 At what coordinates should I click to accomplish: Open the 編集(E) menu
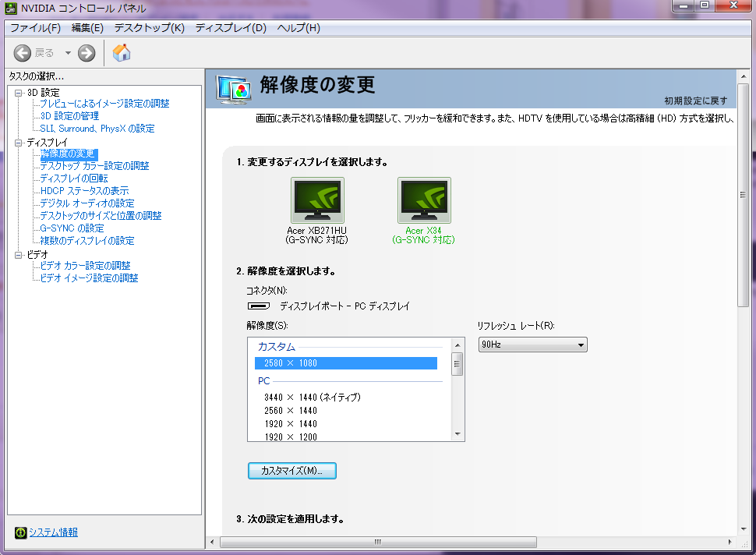pyautogui.click(x=87, y=28)
